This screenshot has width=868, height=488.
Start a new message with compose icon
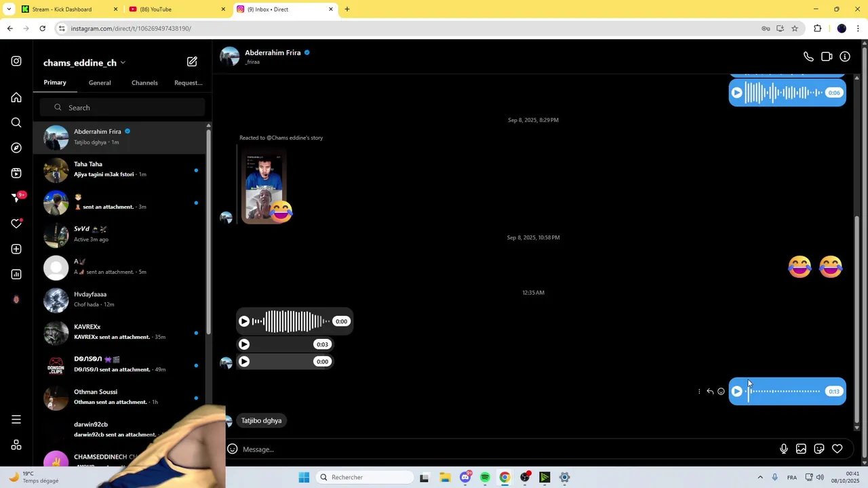(192, 62)
